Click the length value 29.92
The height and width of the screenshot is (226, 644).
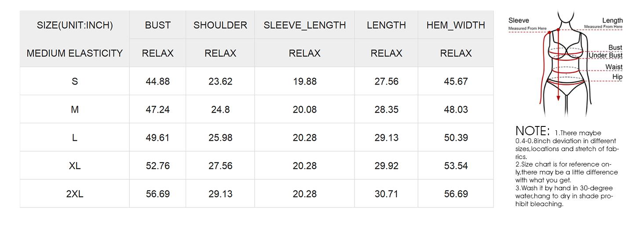point(386,166)
